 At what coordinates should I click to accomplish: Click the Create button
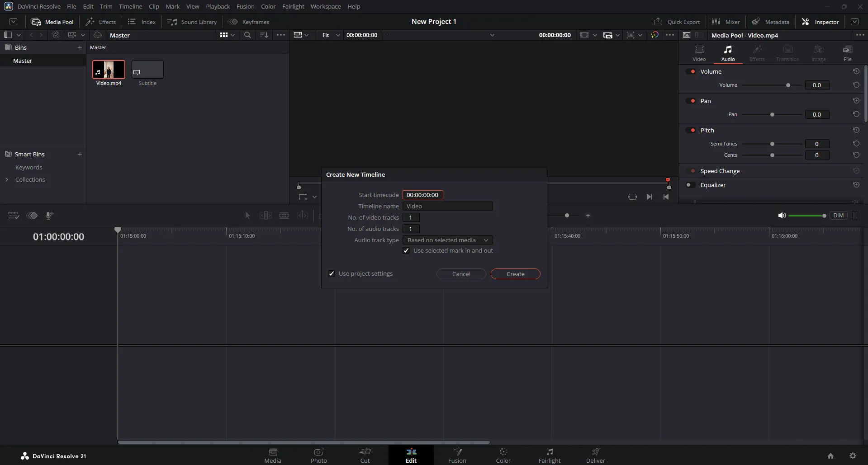tap(515, 274)
